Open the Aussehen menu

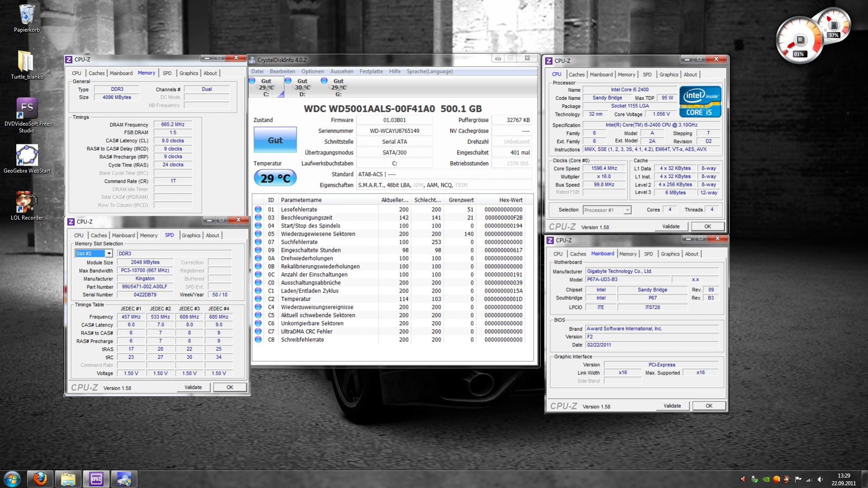tap(342, 71)
